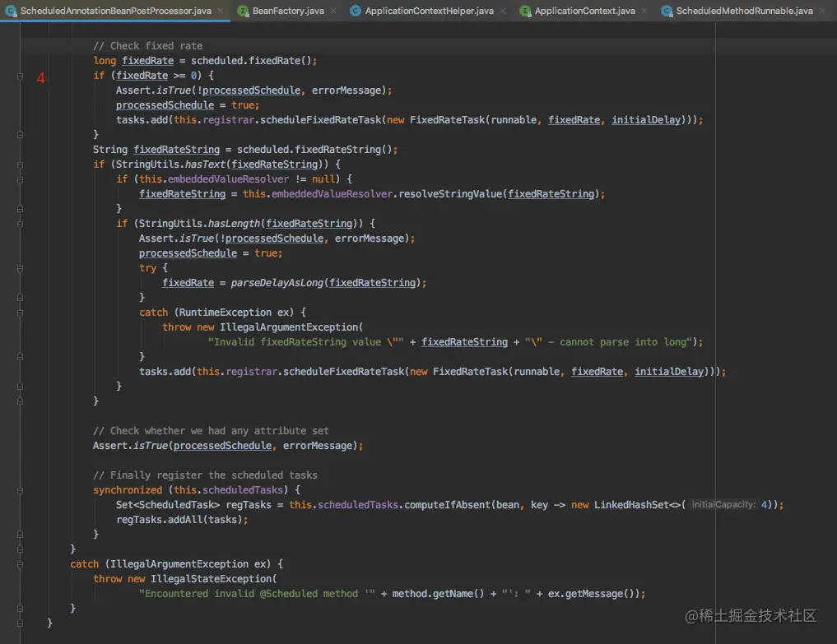Click '// Finally register the scheduled tasks' comment
The height and width of the screenshot is (644, 837).
point(205,475)
